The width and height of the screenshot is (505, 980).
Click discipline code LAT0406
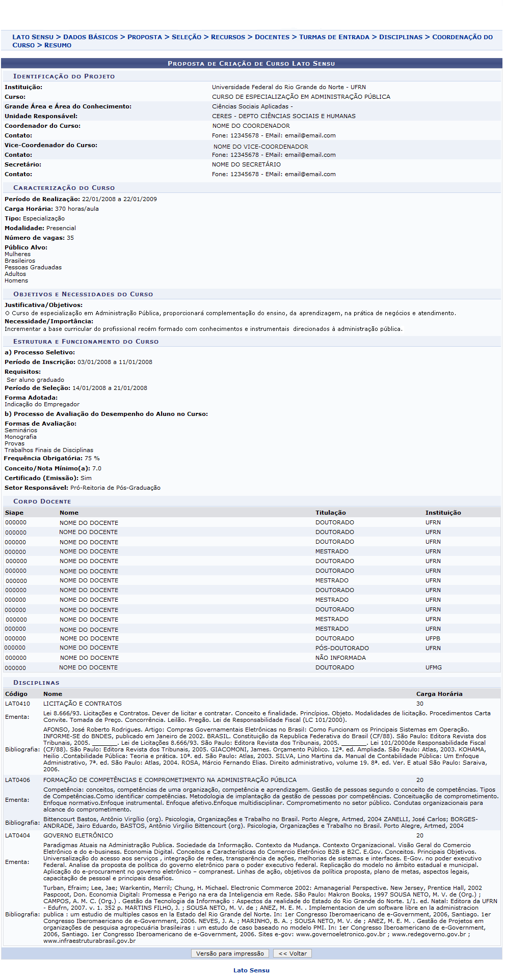[x=17, y=780]
